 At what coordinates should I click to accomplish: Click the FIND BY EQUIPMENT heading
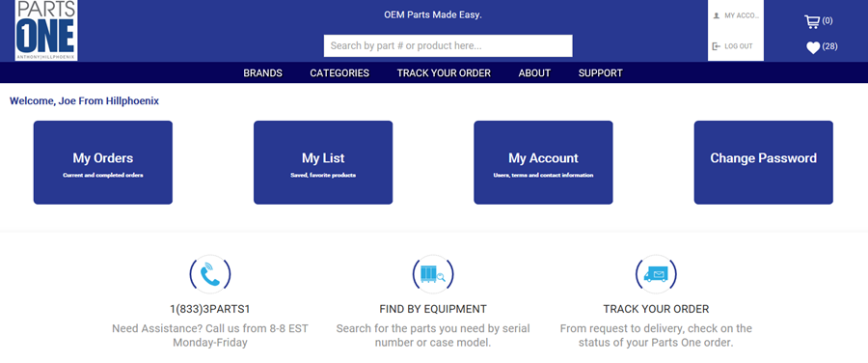click(x=433, y=309)
